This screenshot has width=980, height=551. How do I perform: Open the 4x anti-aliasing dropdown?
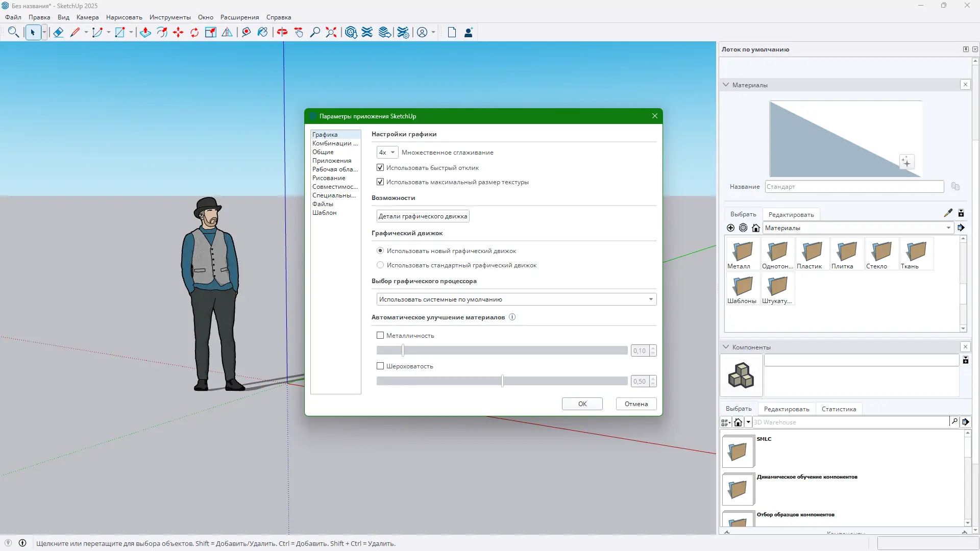[387, 152]
